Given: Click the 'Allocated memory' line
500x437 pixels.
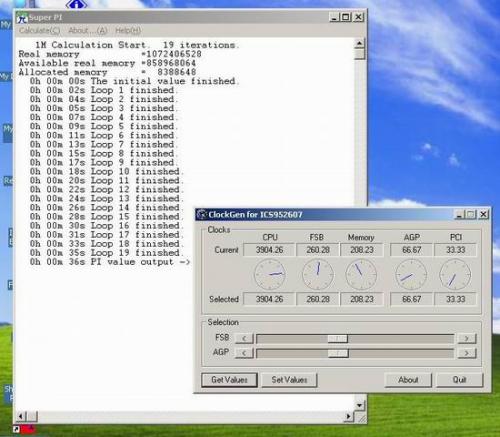Looking at the screenshot, I should click(107, 72).
